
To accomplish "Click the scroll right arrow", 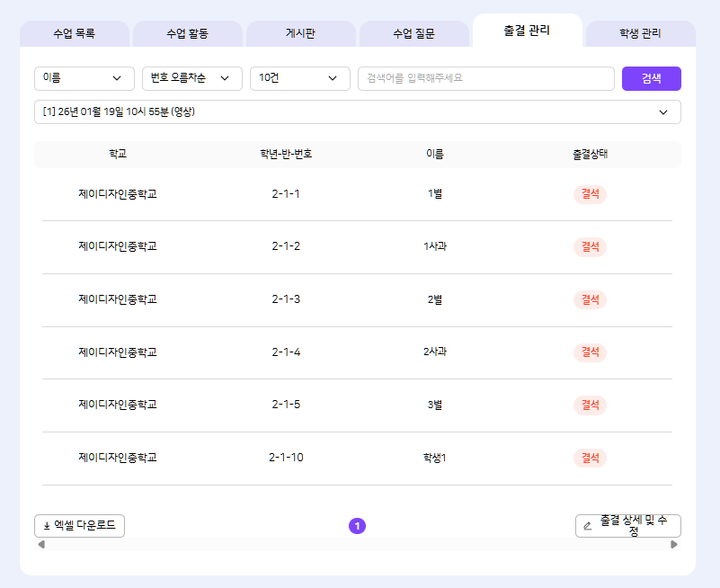I will [x=674, y=544].
